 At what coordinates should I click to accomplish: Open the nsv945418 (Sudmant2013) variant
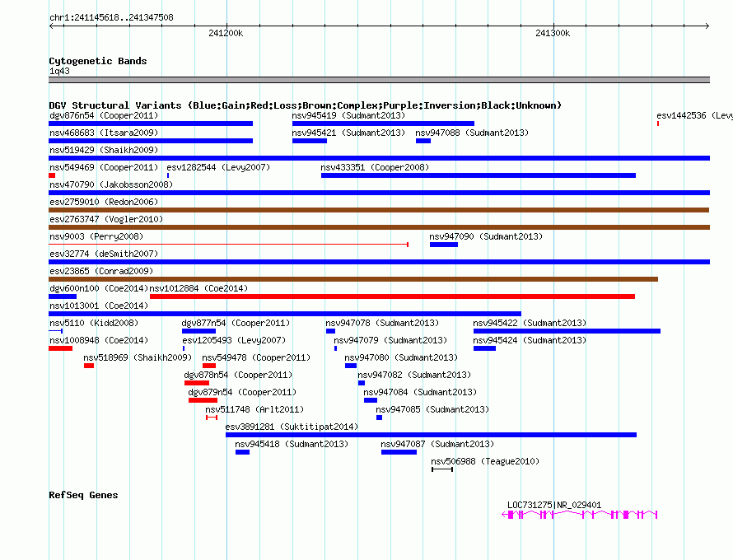[242, 452]
